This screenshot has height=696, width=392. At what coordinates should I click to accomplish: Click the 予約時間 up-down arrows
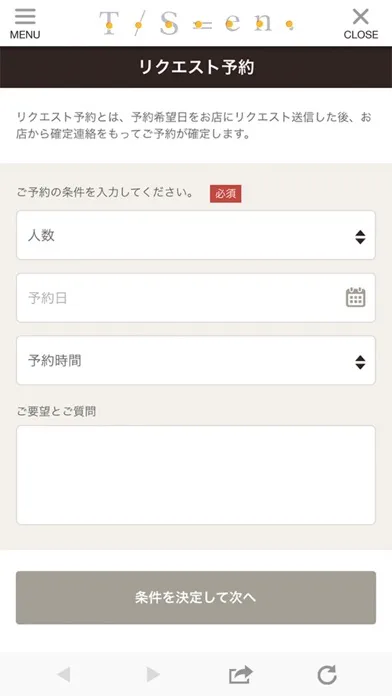click(x=360, y=362)
